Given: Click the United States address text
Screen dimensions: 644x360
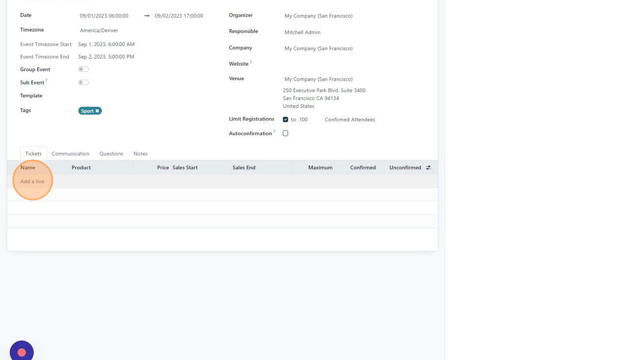Looking at the screenshot, I should [x=298, y=106].
